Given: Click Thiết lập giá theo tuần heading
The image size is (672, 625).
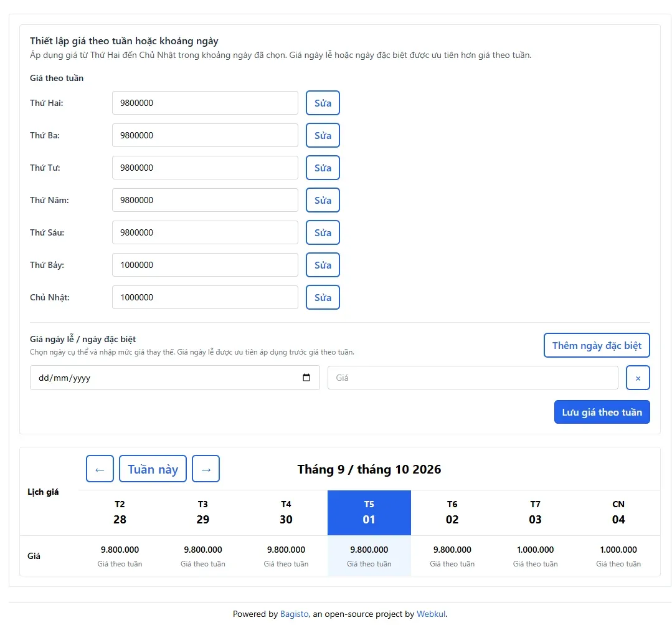Looking at the screenshot, I should pyautogui.click(x=124, y=41).
